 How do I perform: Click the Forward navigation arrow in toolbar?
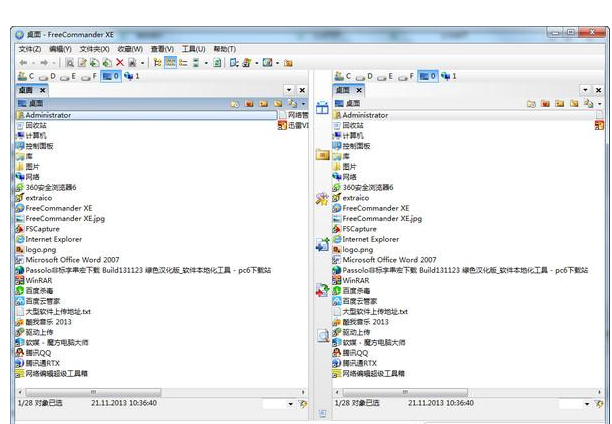44,63
